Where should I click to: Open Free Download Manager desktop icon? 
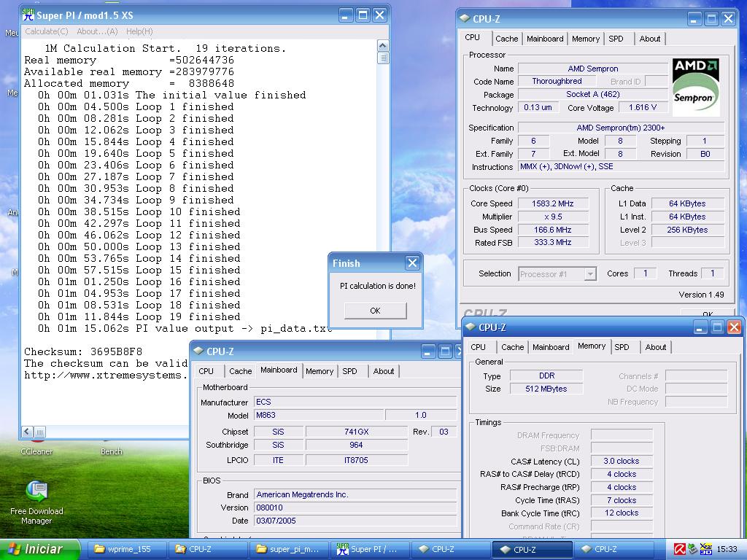pyautogui.click(x=36, y=503)
